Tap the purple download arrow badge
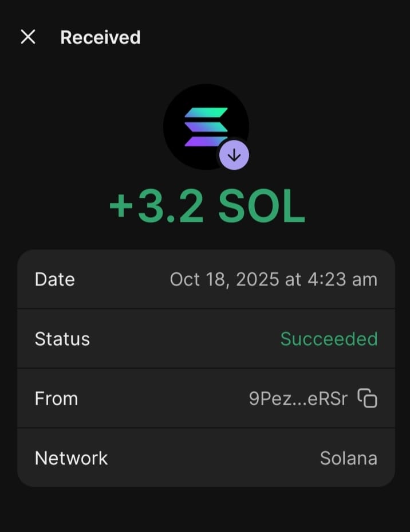 click(234, 155)
